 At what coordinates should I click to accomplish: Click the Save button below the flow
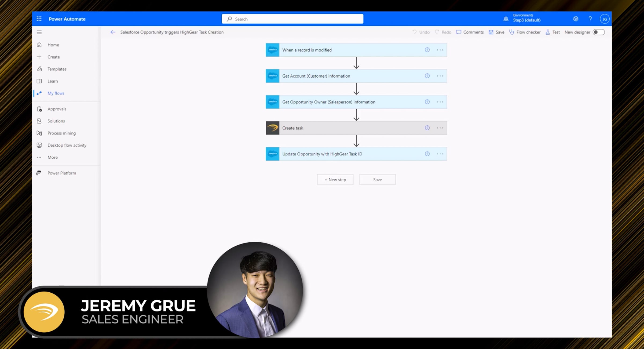[x=377, y=180]
